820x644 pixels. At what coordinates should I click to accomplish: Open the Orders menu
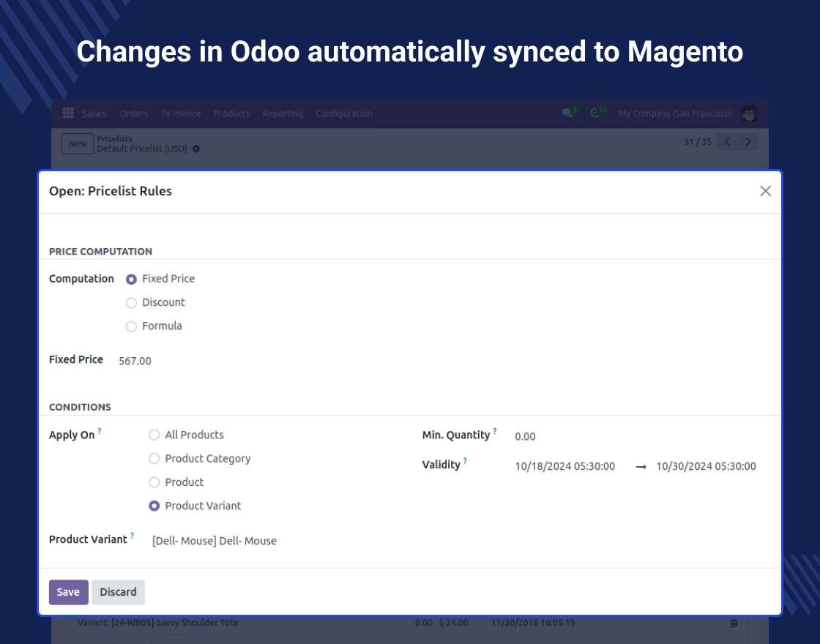coord(133,113)
